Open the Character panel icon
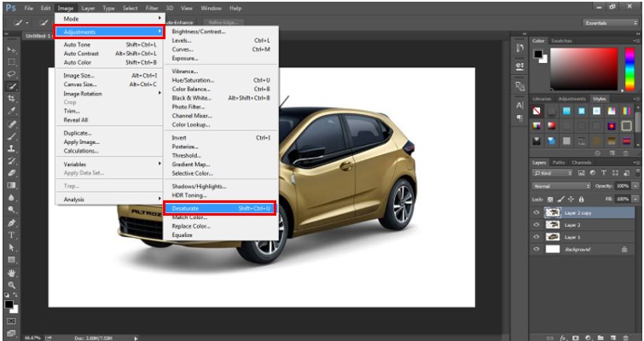644x341 pixels. click(519, 106)
